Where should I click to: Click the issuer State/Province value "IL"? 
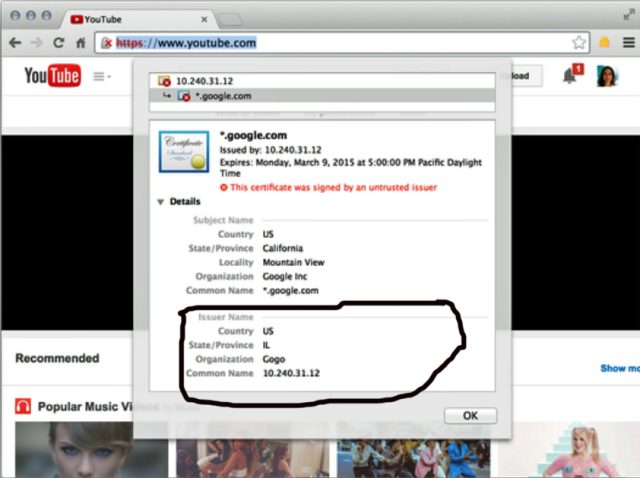coord(266,345)
